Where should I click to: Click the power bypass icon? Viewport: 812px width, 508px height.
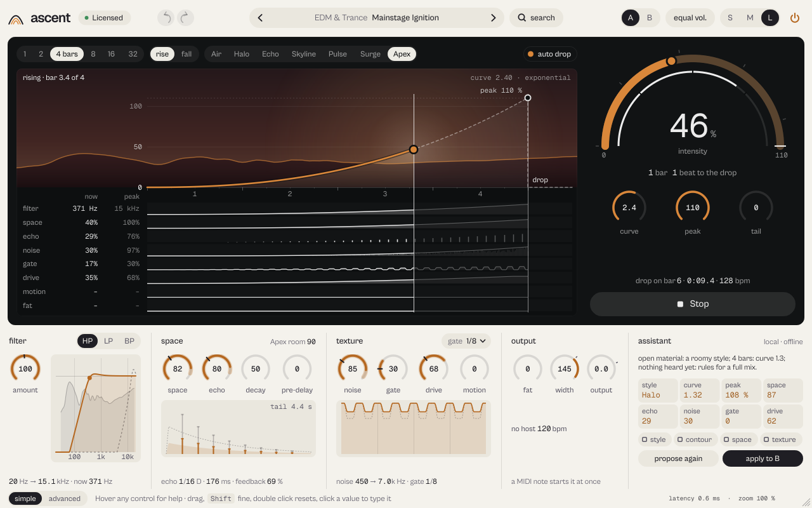point(795,18)
